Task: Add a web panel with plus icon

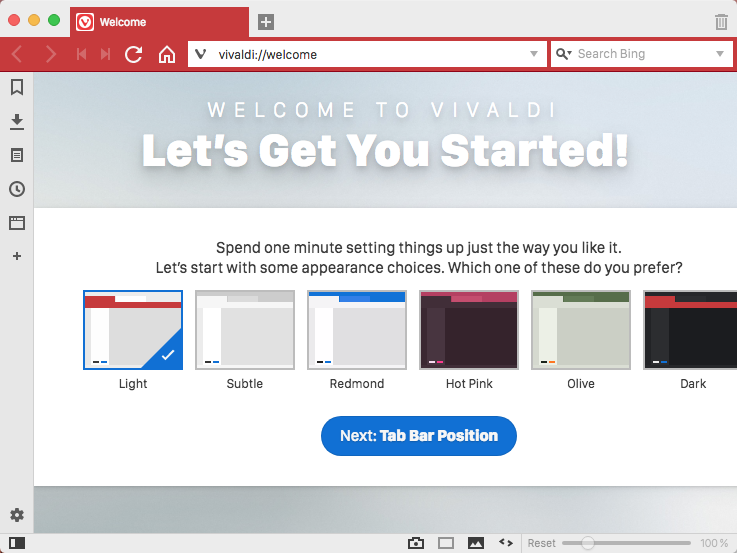Action: tap(17, 256)
